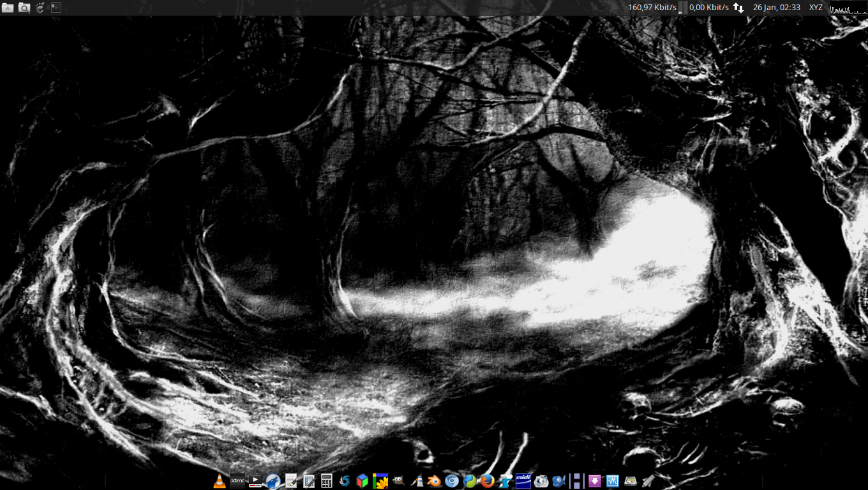Click the XYZ label in the top panel
This screenshot has height=490, width=868.
[816, 8]
